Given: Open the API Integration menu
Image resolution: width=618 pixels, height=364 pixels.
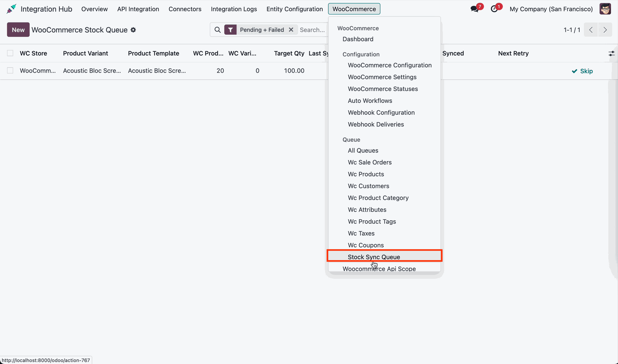Looking at the screenshot, I should click(138, 9).
